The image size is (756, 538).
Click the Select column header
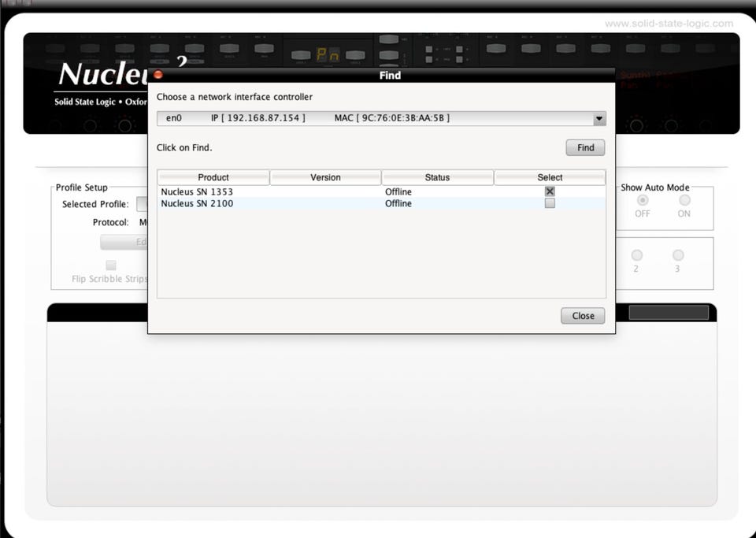(x=550, y=177)
